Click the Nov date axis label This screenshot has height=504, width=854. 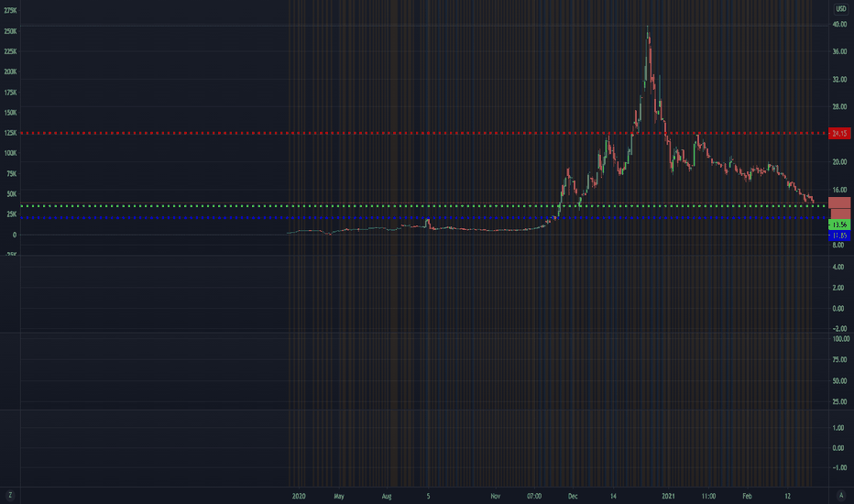click(495, 497)
